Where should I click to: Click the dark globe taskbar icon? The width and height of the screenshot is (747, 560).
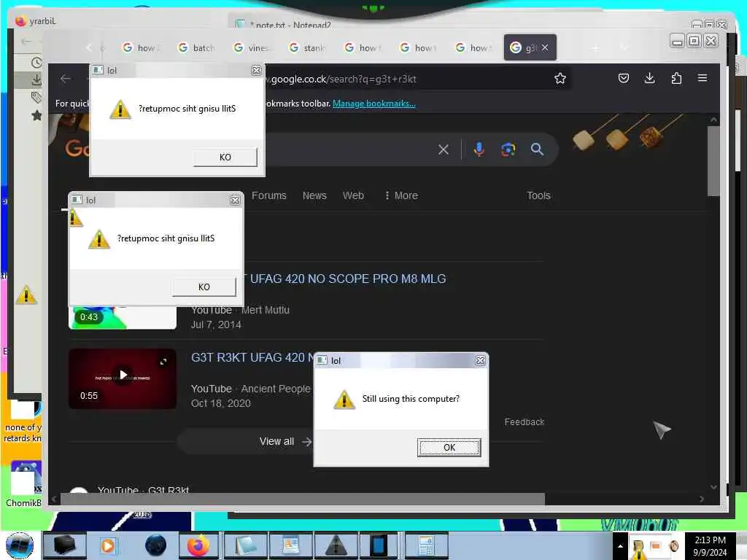click(x=156, y=545)
